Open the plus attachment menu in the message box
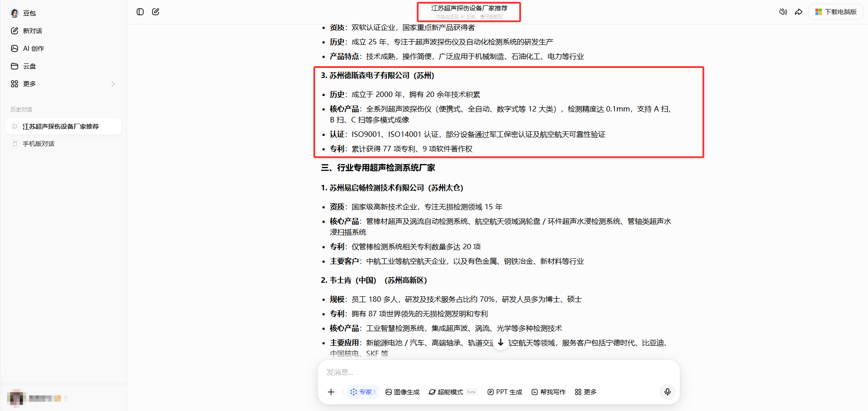The width and height of the screenshot is (868, 411). point(331,392)
